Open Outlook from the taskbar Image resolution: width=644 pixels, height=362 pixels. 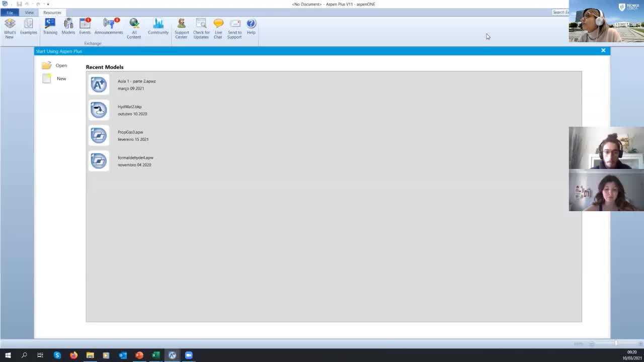coord(123,355)
